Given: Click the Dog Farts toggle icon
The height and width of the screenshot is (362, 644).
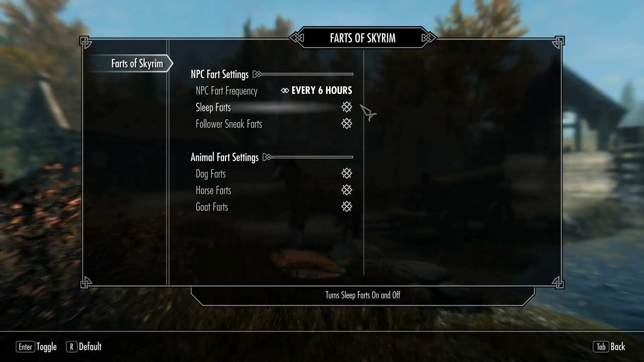Looking at the screenshot, I should 347,173.
